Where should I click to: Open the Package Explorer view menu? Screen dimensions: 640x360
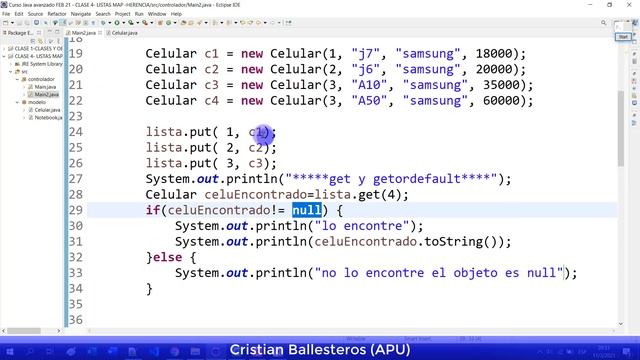coord(58,41)
